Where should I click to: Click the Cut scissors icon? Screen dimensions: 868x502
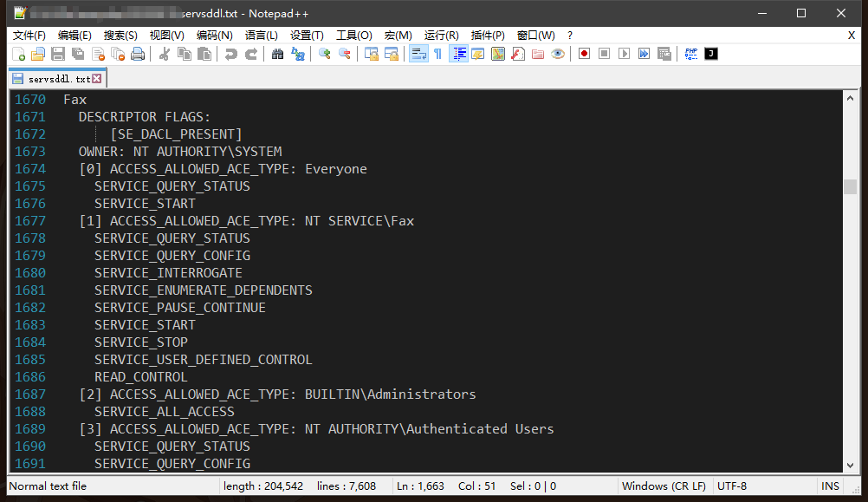pos(164,54)
